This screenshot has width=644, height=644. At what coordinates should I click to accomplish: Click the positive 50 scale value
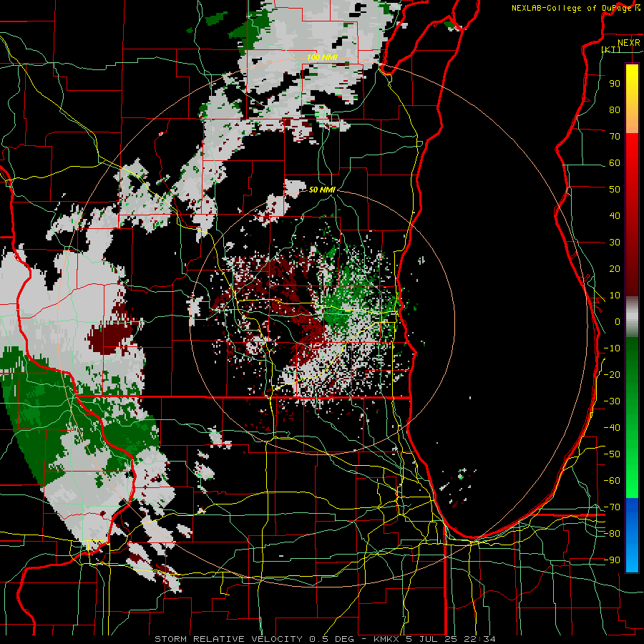tap(615, 190)
